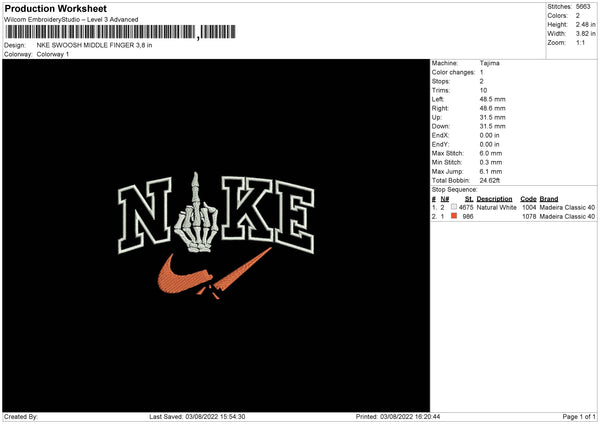Viewport: 600px width, 424px height.
Task: Click the Min Stitch value 0.3 mm
Action: [x=491, y=163]
